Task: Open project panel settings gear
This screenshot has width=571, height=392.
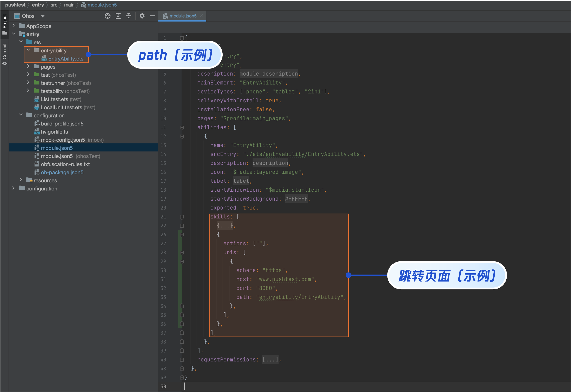Action: (x=142, y=16)
